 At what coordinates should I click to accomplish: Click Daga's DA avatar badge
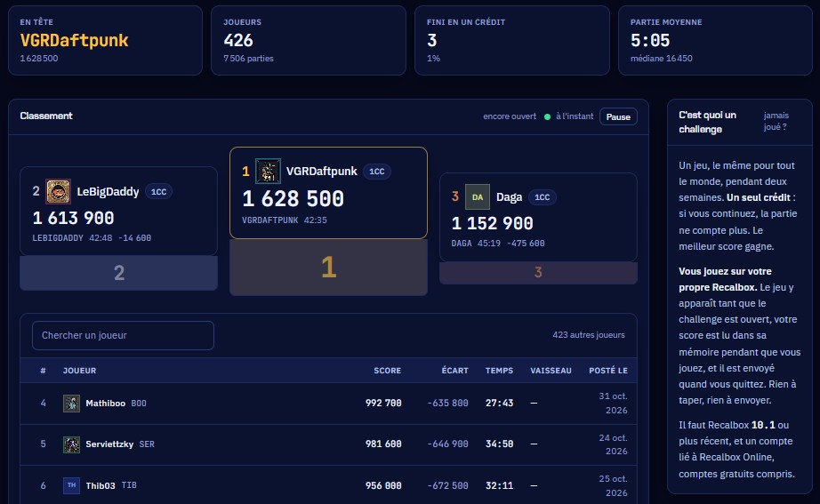pos(478,197)
